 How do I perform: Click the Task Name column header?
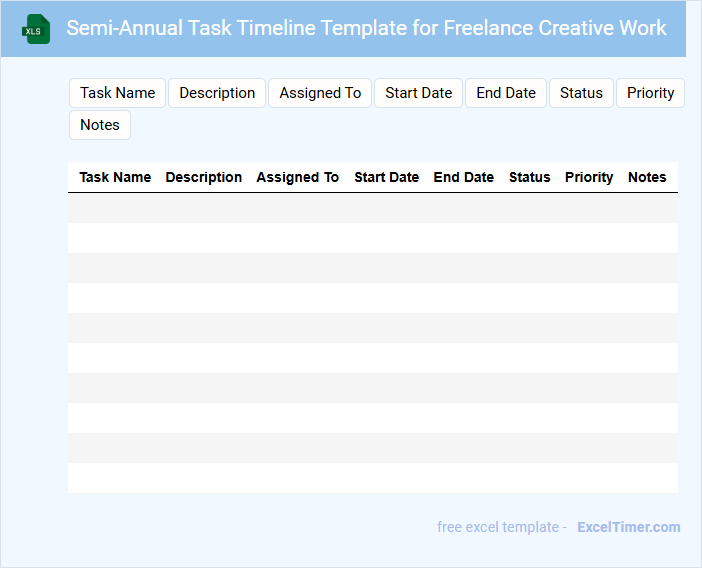pyautogui.click(x=115, y=177)
